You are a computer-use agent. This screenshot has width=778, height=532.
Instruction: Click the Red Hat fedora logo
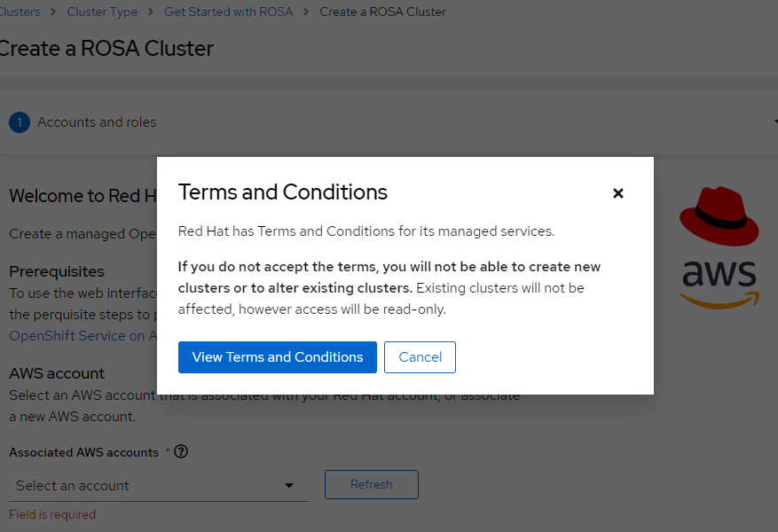point(719,215)
